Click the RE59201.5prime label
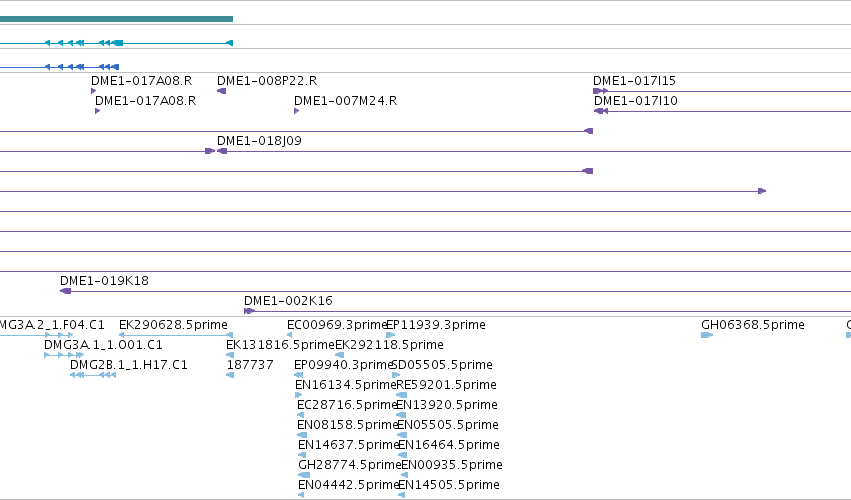 pyautogui.click(x=446, y=385)
